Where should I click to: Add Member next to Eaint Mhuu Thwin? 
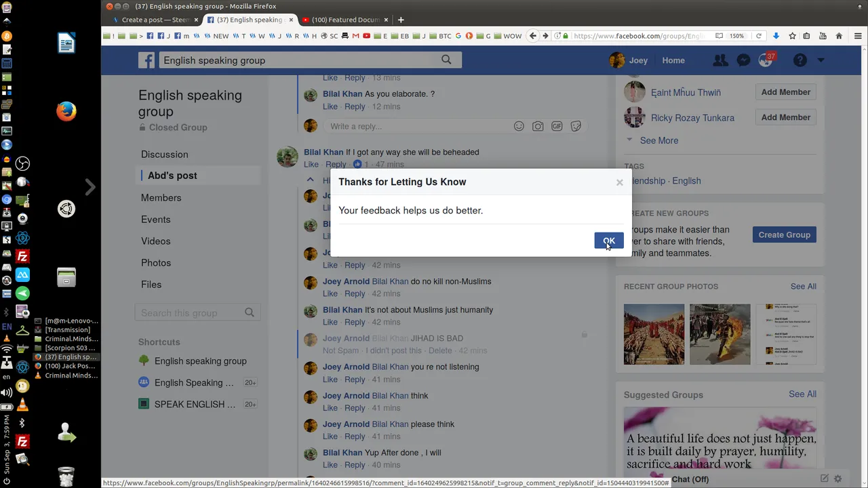coord(785,92)
